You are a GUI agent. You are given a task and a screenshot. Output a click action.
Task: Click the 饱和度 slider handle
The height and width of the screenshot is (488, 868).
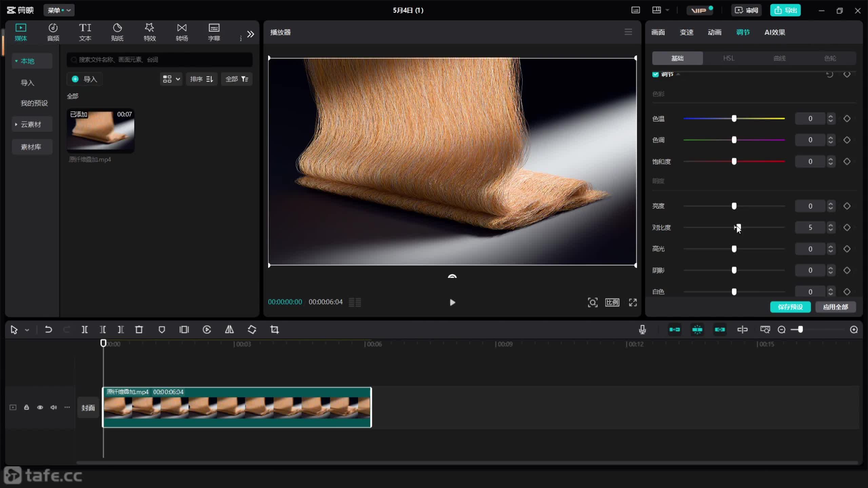pos(734,161)
